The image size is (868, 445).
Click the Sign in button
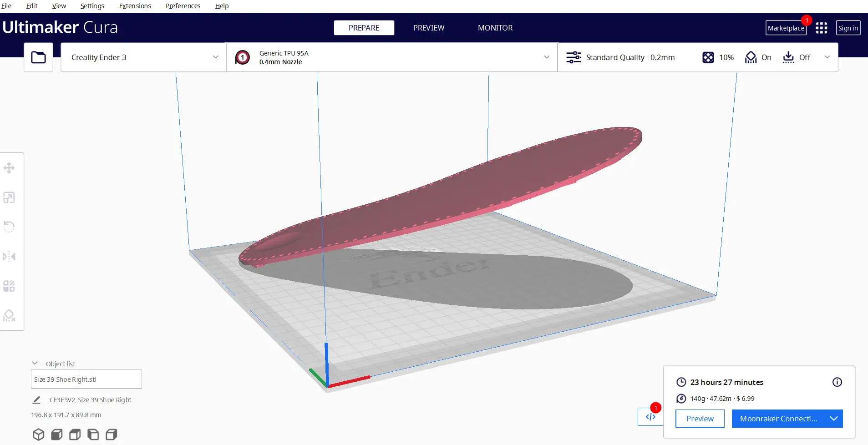click(x=848, y=28)
